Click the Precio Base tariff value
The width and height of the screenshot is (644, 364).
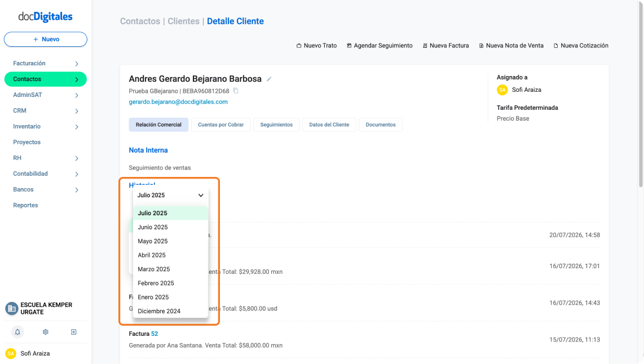[513, 118]
